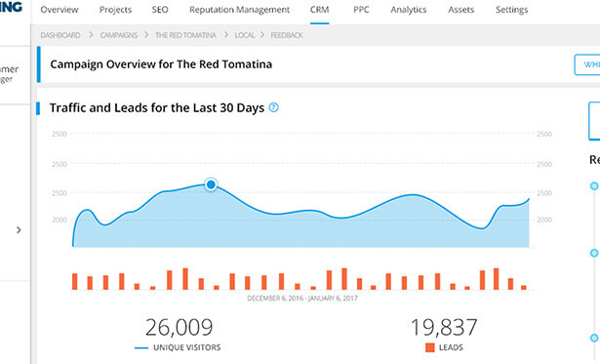
Task: Click the date range December 6, 2016 label
Action: pos(302,299)
